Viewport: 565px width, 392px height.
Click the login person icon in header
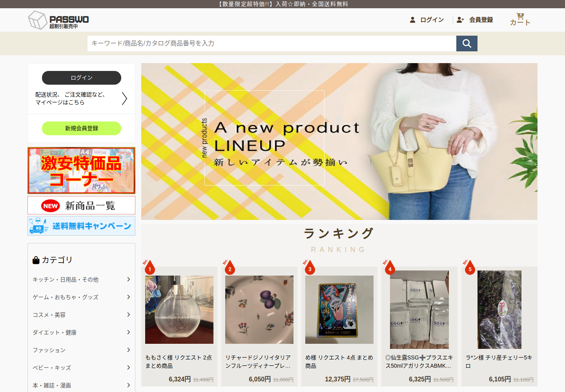pos(412,20)
